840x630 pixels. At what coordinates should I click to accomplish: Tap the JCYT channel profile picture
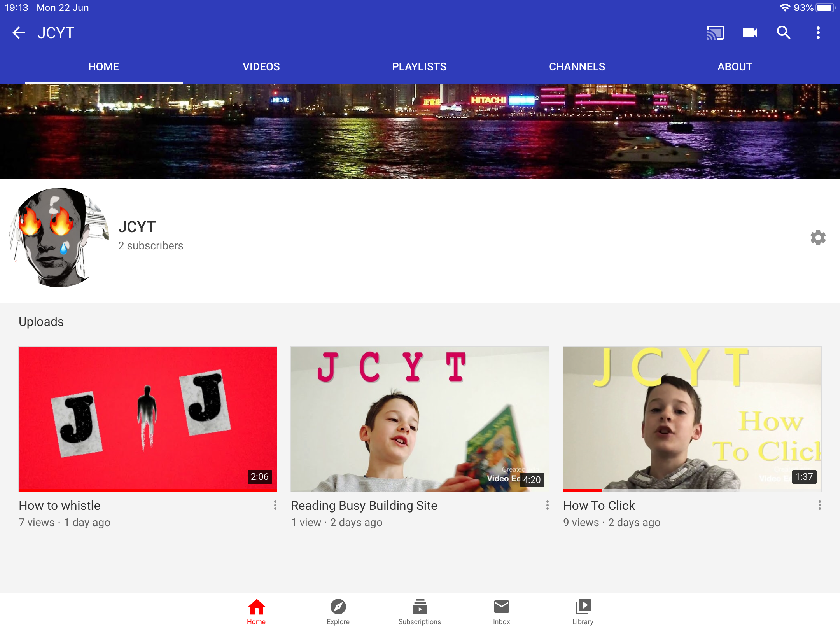[x=59, y=238]
